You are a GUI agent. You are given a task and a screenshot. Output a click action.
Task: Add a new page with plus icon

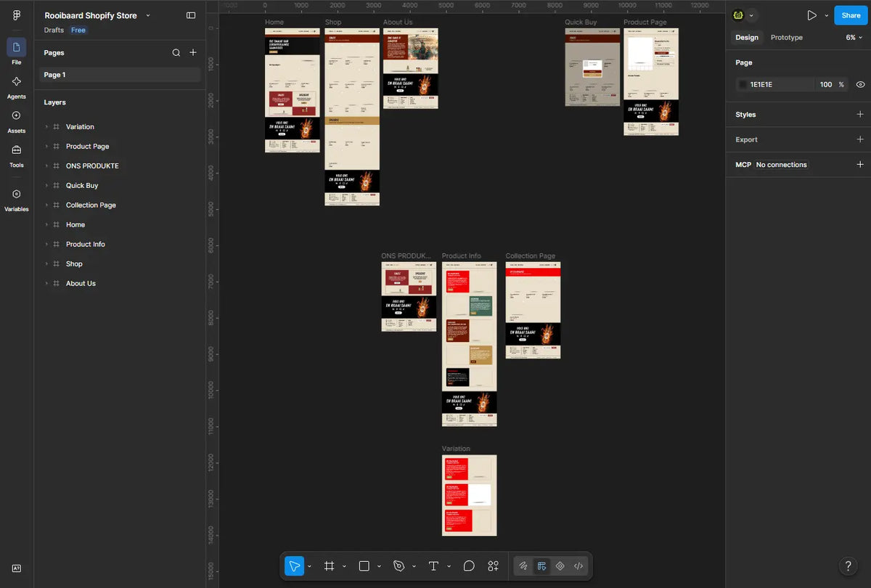click(x=193, y=52)
